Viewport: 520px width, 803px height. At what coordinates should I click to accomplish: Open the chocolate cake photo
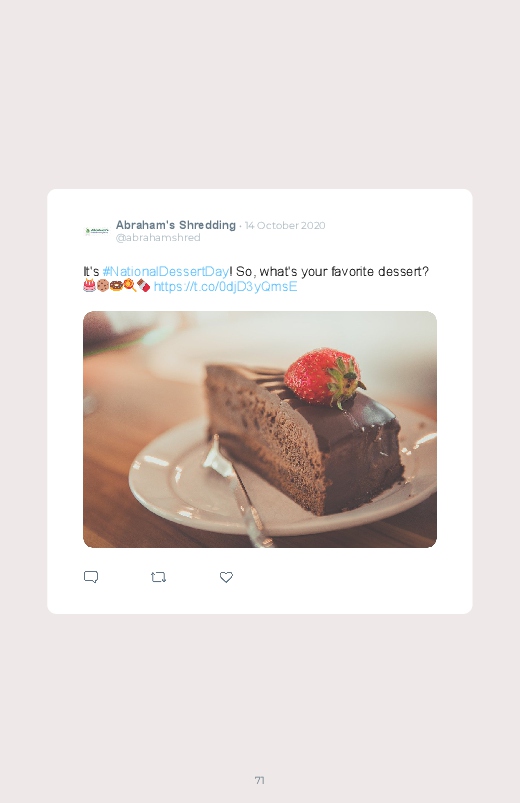[x=260, y=429]
